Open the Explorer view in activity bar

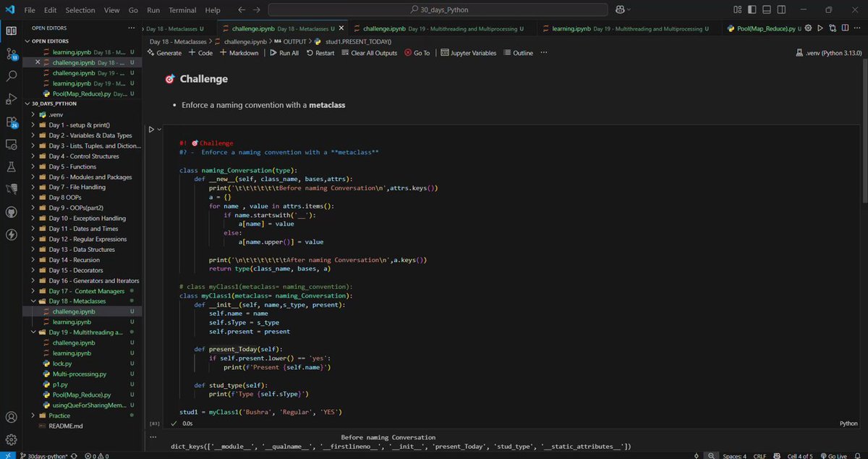[11, 30]
